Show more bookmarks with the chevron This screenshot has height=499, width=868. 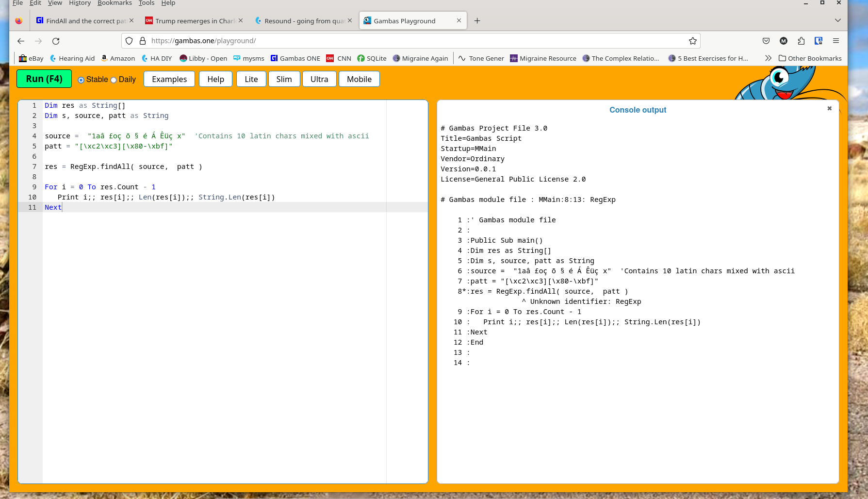[x=768, y=58]
